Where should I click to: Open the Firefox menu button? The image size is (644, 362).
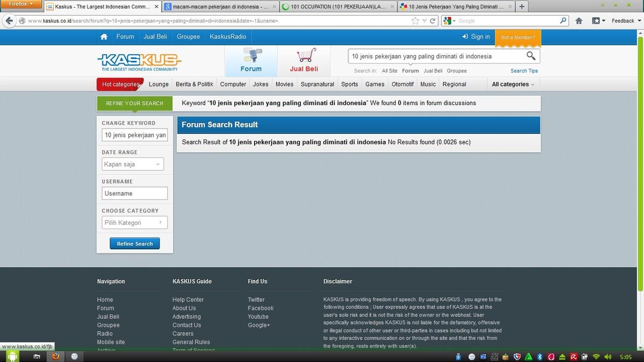(21, 4)
